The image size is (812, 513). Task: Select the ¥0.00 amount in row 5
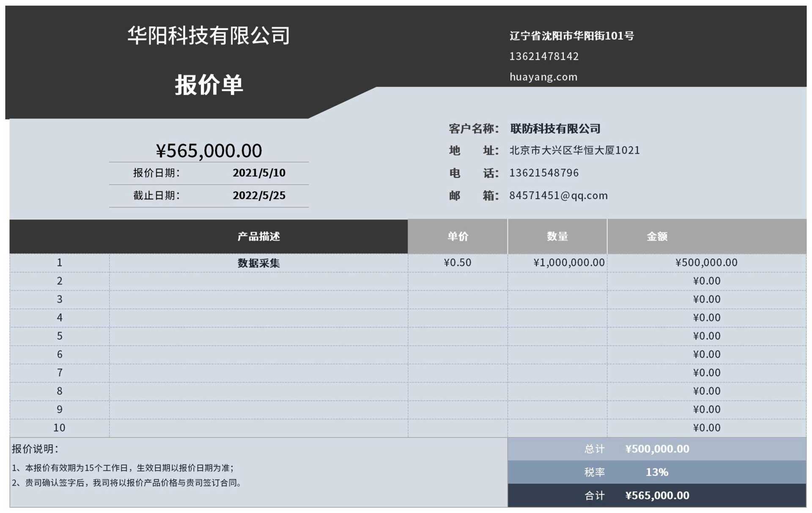707,336
